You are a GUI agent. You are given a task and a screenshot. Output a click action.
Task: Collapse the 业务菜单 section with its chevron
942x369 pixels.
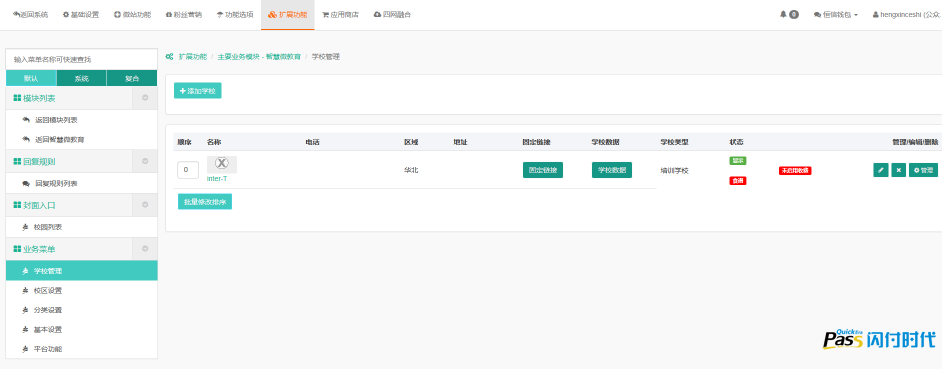click(145, 249)
